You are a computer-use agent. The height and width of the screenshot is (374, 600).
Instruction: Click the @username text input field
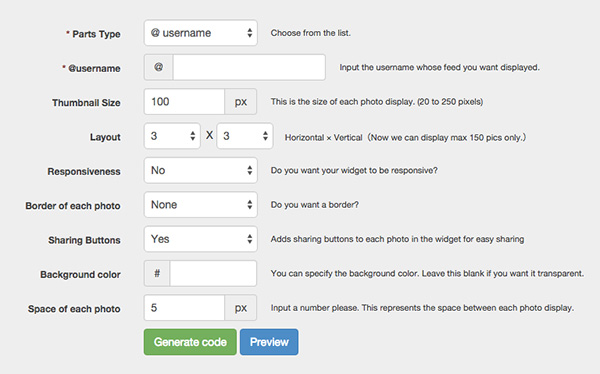(x=249, y=67)
